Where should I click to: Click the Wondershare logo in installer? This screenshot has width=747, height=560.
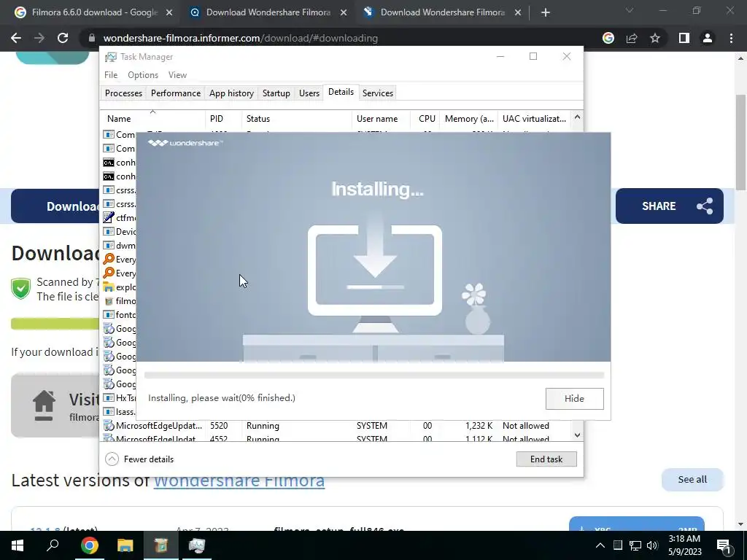coord(185,143)
